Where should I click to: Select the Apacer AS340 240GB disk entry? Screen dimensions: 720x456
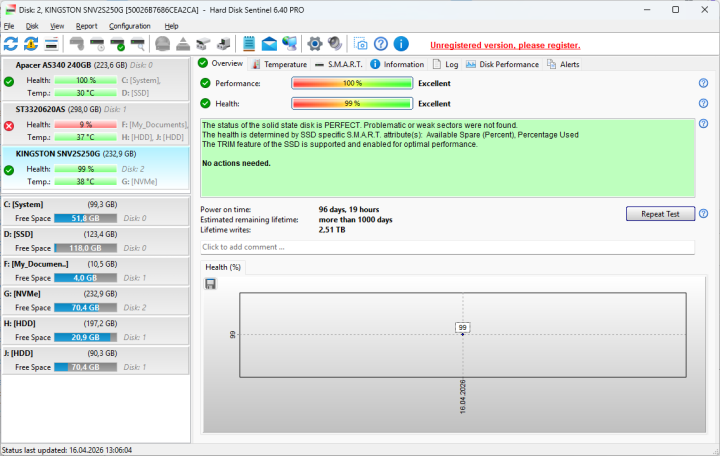coord(96,79)
